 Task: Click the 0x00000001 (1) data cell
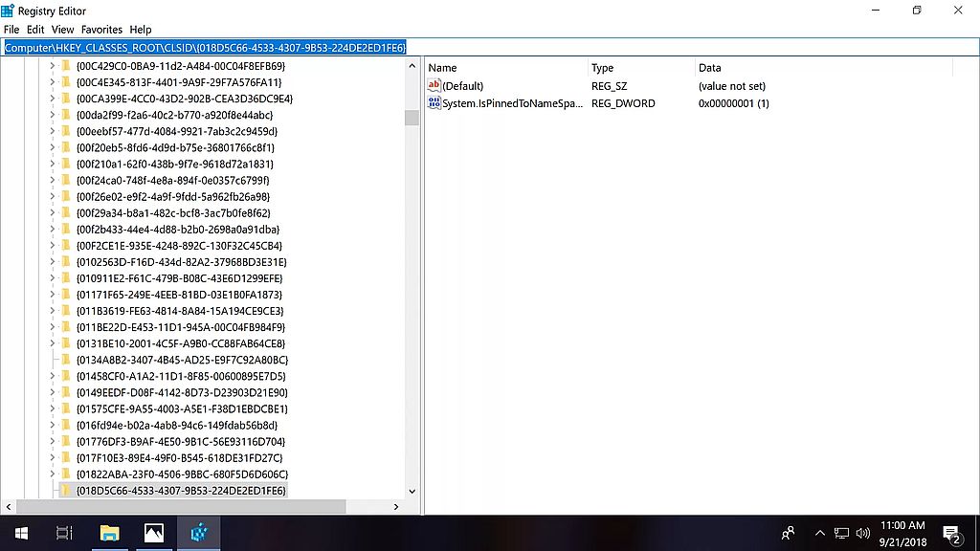pyautogui.click(x=734, y=103)
